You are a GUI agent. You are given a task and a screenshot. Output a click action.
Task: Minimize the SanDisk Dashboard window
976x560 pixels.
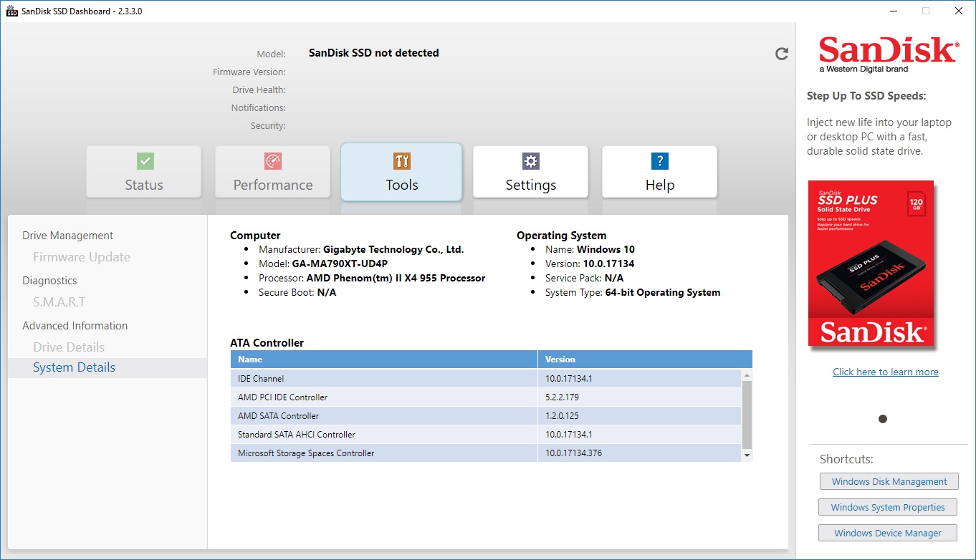(893, 11)
